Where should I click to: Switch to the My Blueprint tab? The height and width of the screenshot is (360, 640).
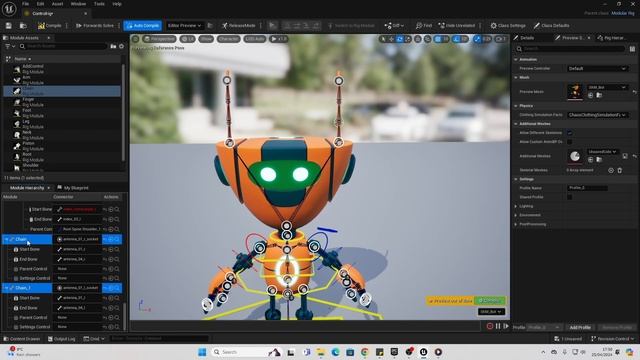(x=73, y=188)
